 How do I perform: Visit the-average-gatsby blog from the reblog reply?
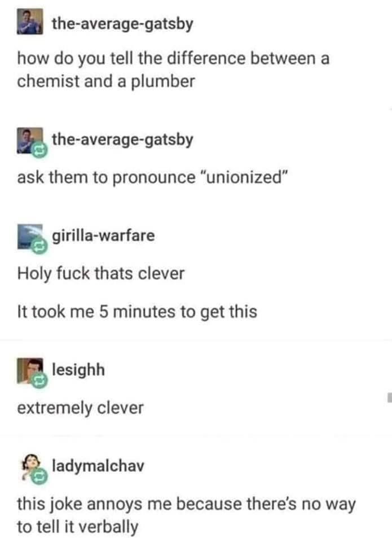(x=122, y=140)
